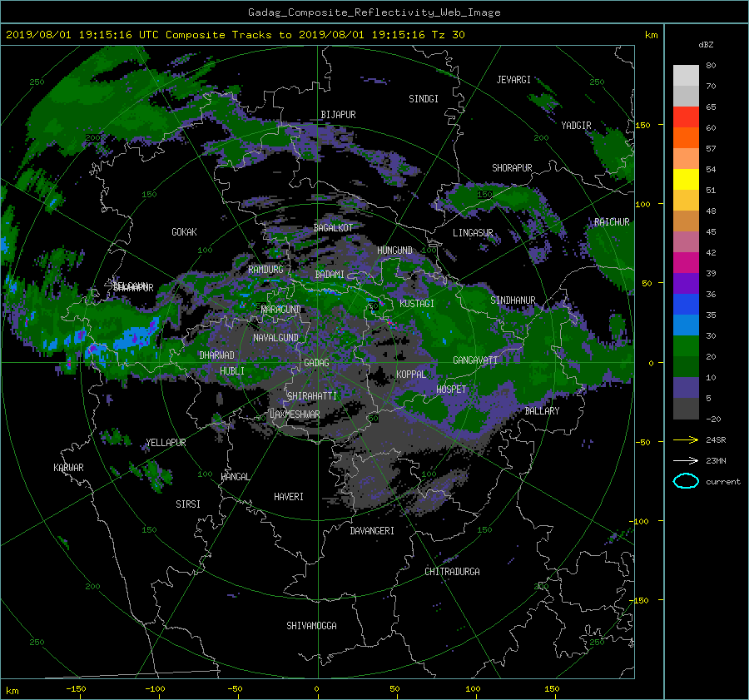The image size is (749, 700).
Task: Click the 'BAGALKOT' city label
Action: [x=333, y=228]
